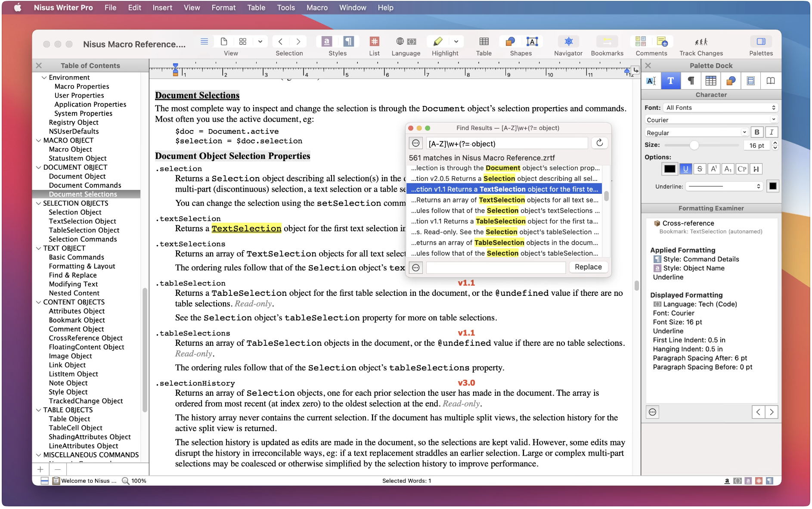Viewport: 812px width, 509px height.
Task: Click the Replace button
Action: pyautogui.click(x=588, y=267)
